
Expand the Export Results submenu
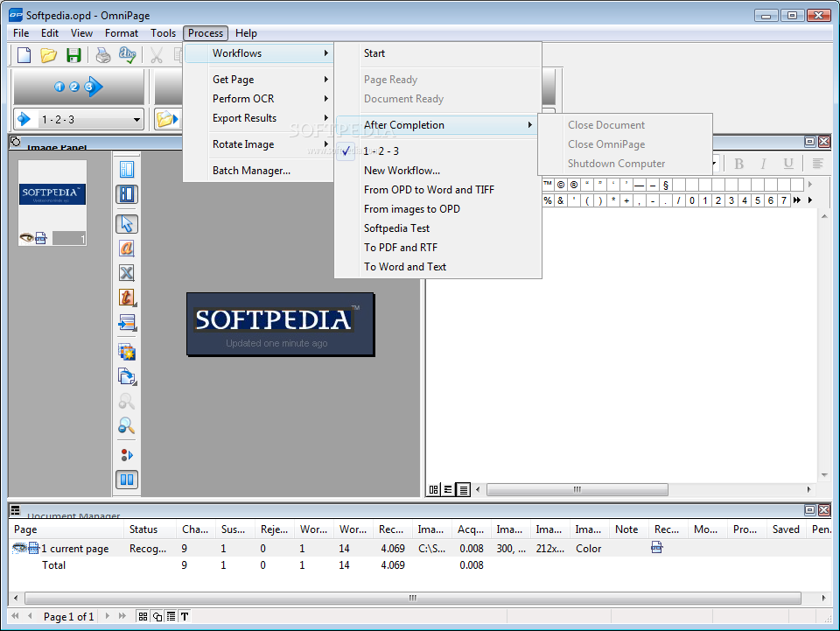(258, 118)
